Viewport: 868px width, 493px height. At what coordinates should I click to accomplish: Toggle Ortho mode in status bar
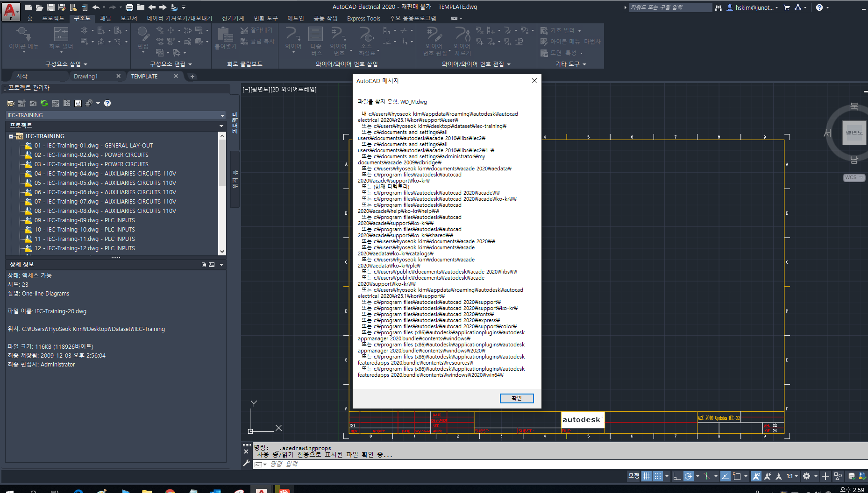pos(677,476)
